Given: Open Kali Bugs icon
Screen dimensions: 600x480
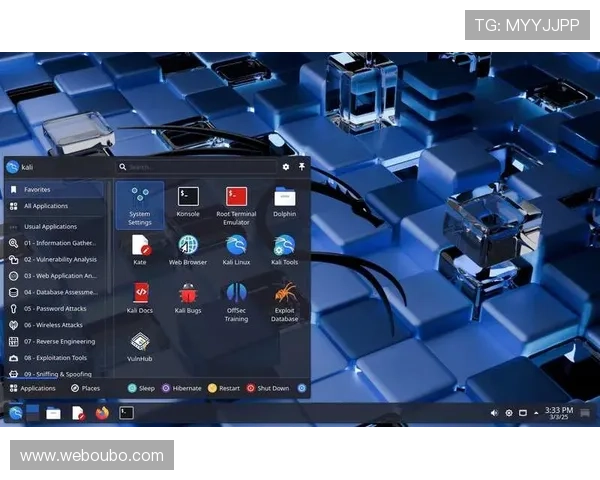Looking at the screenshot, I should (x=188, y=297).
